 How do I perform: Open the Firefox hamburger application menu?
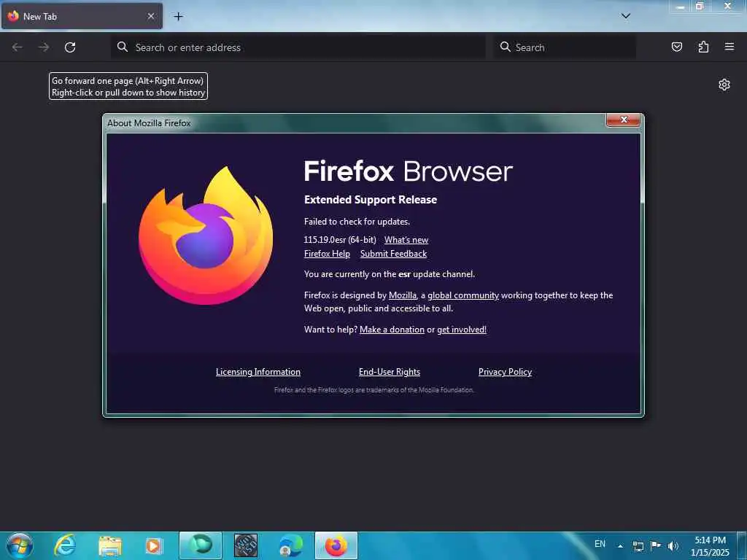(729, 47)
